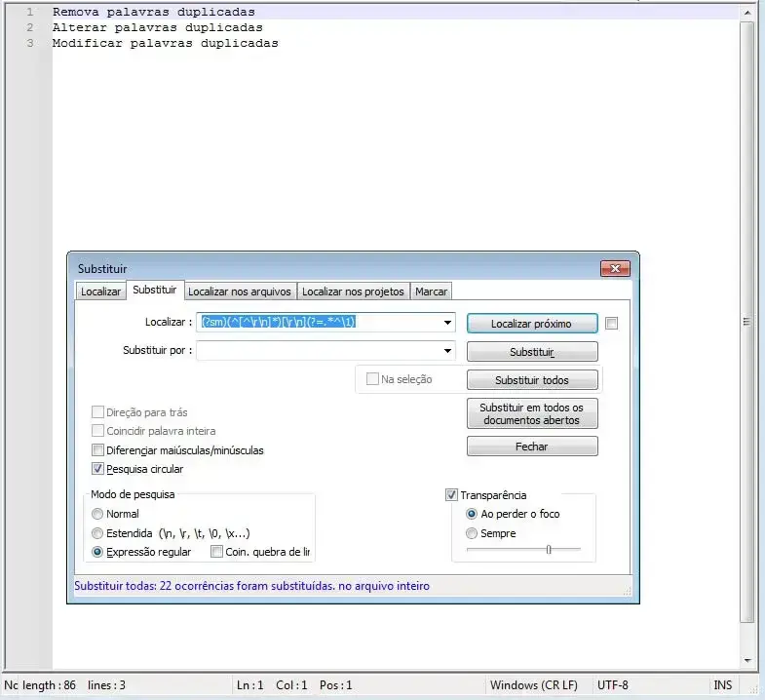
Task: Expand the Localizar field history dropdown
Action: [x=447, y=323]
